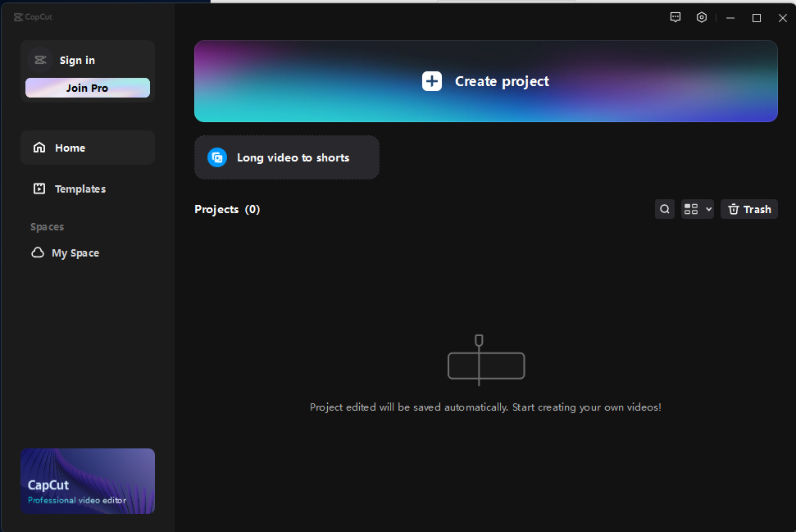Viewport: 796px width, 532px height.
Task: Open the feedback chat icon
Action: click(x=675, y=18)
